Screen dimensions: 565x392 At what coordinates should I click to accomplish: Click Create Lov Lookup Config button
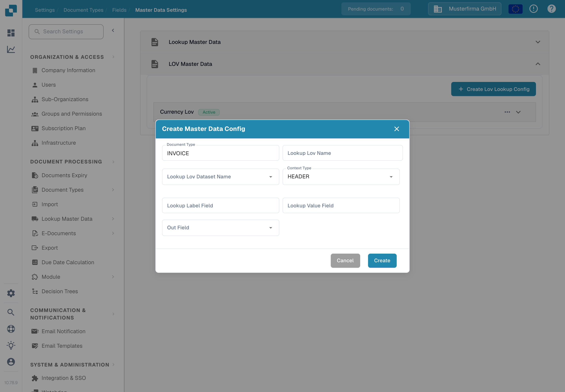(493, 89)
